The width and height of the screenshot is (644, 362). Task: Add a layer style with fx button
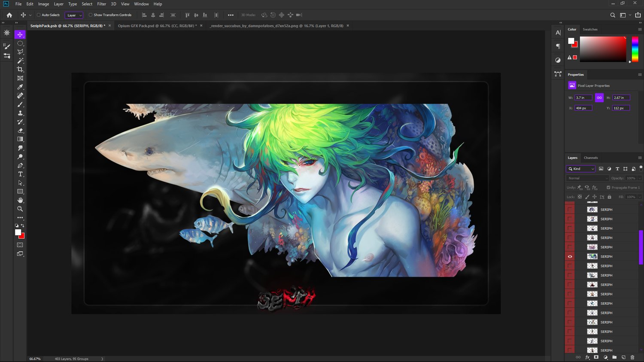[x=587, y=357]
